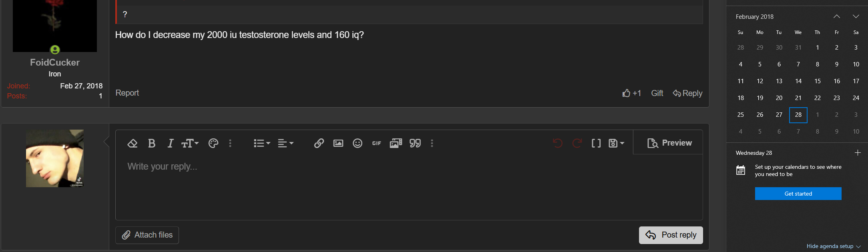Image resolution: width=868 pixels, height=252 pixels.
Task: Toggle BB code mode brackets
Action: click(596, 143)
